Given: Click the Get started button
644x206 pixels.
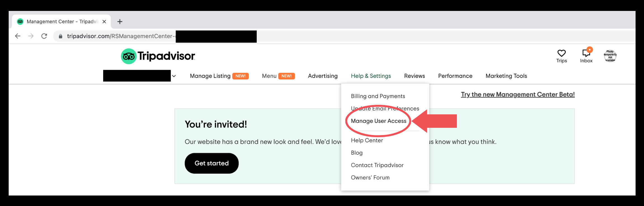Looking at the screenshot, I should (212, 163).
